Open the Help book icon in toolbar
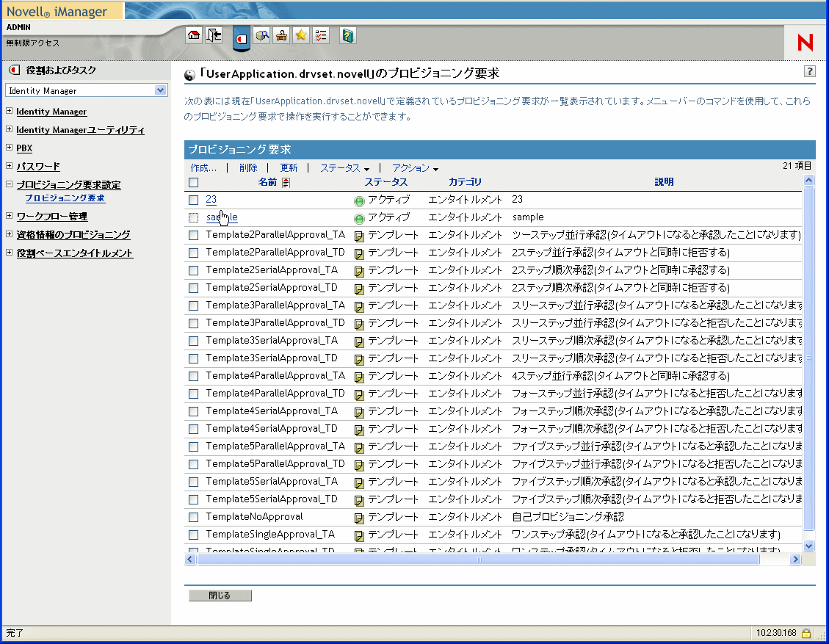 coord(347,35)
